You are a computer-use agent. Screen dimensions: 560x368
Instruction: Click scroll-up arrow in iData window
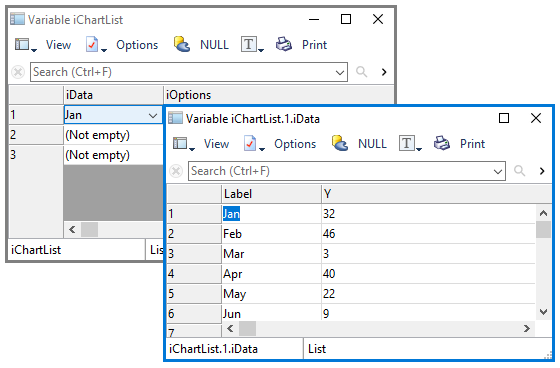(x=543, y=213)
